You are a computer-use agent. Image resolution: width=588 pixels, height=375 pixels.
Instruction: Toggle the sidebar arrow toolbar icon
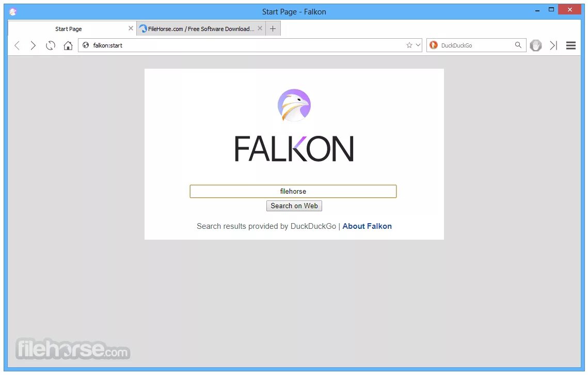[x=553, y=45]
